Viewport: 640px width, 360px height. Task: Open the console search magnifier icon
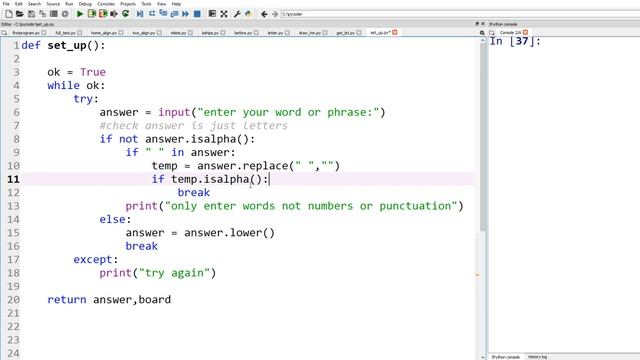[482, 33]
